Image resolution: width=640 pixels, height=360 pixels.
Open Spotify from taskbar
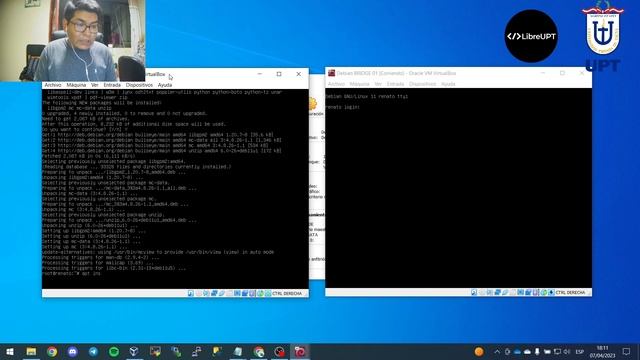(114, 351)
